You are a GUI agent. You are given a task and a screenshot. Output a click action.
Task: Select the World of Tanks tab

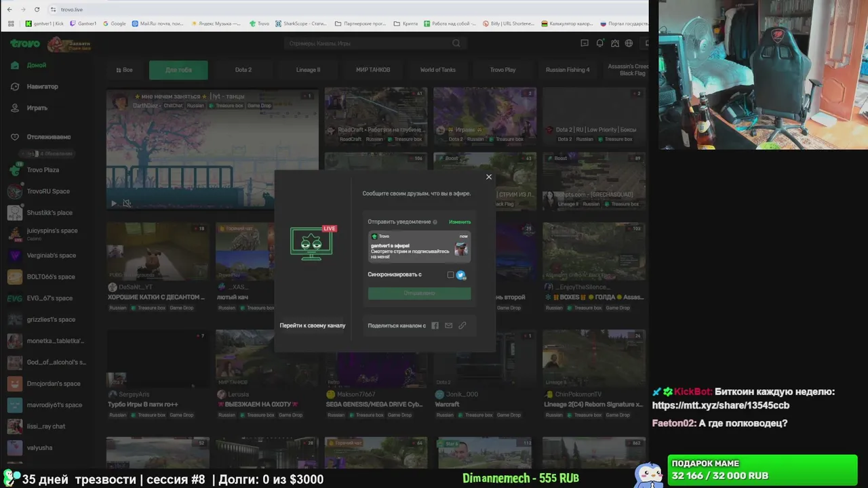pos(437,70)
